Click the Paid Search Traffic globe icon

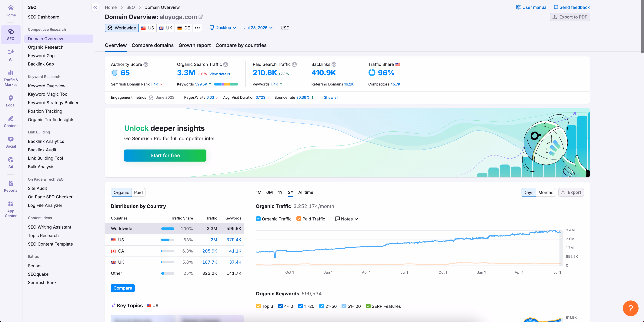pyautogui.click(x=294, y=65)
